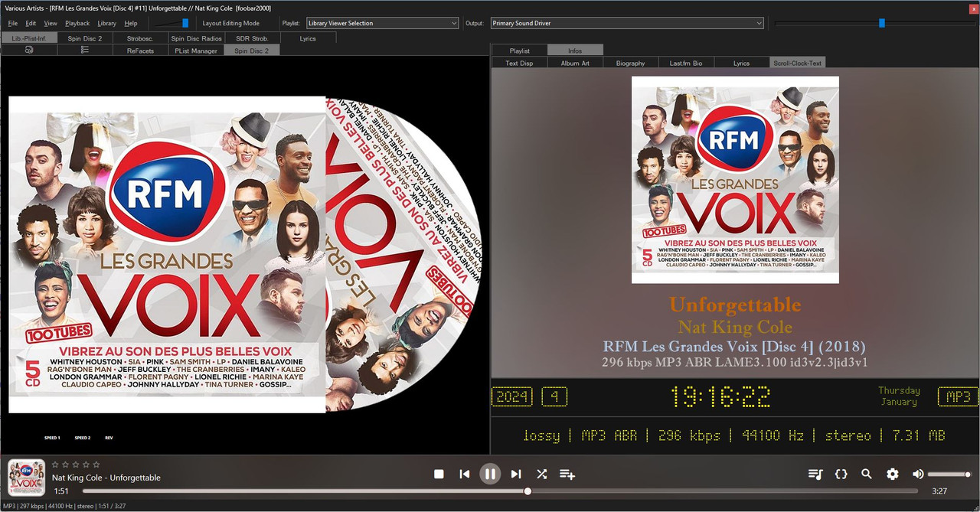Image resolution: width=980 pixels, height=512 pixels.
Task: Select the disc icon tab
Action: pos(29,50)
